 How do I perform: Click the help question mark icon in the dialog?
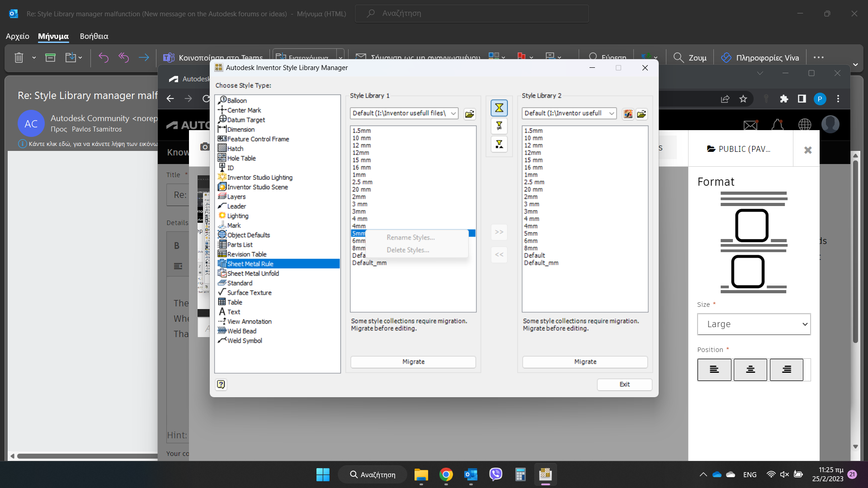coord(221,385)
